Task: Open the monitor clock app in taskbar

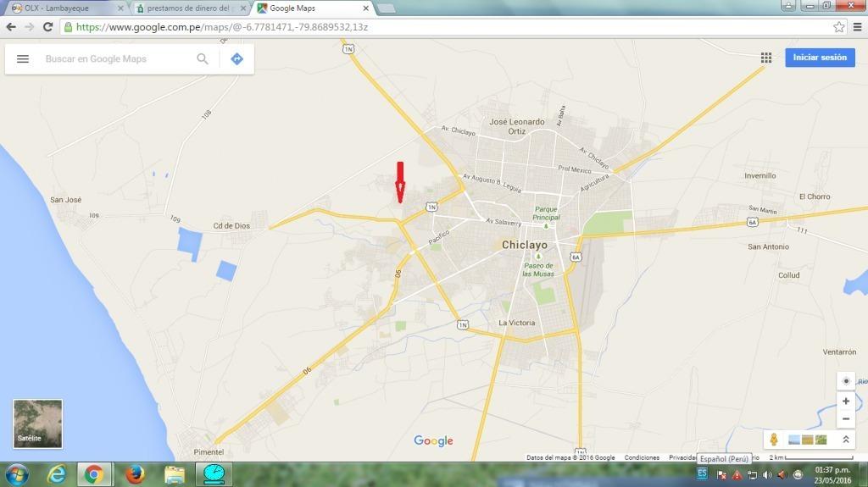Action: point(214,475)
